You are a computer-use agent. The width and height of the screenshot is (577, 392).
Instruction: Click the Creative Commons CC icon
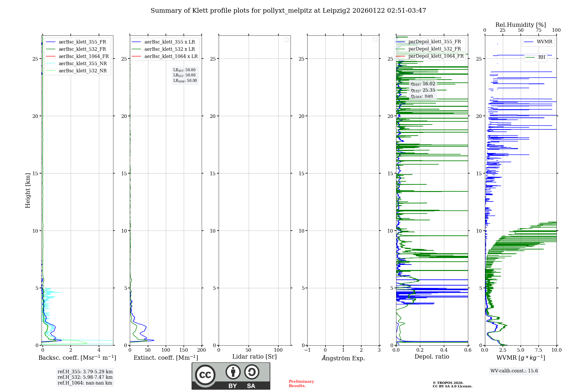[x=205, y=375]
